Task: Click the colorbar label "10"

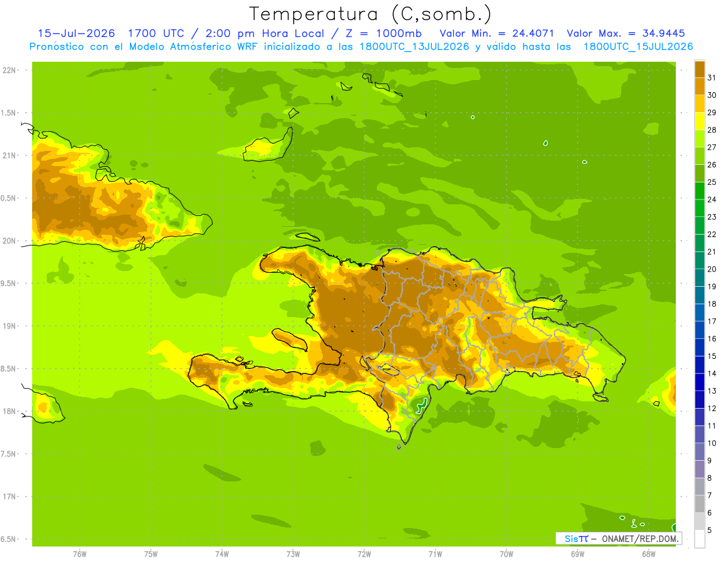Action: point(713,443)
